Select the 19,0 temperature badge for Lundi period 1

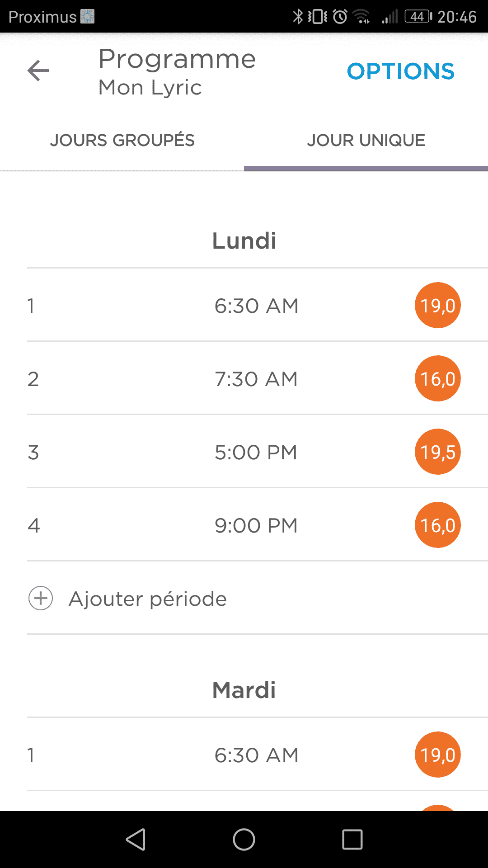(438, 305)
